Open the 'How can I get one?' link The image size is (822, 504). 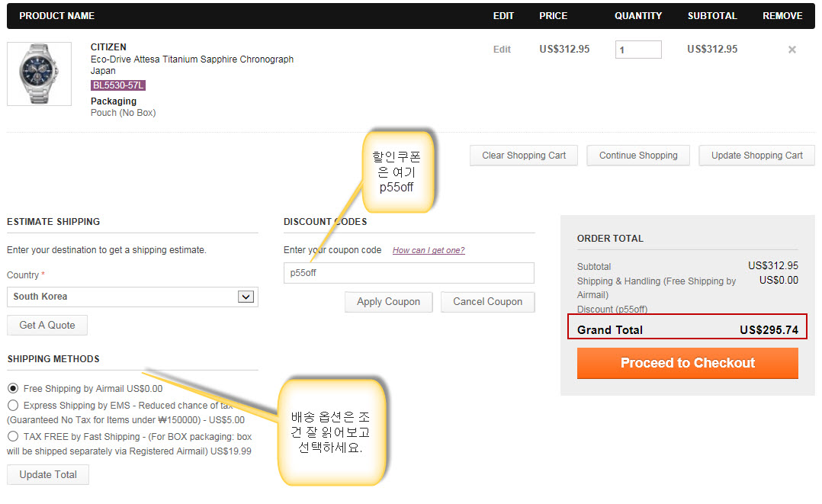click(428, 250)
